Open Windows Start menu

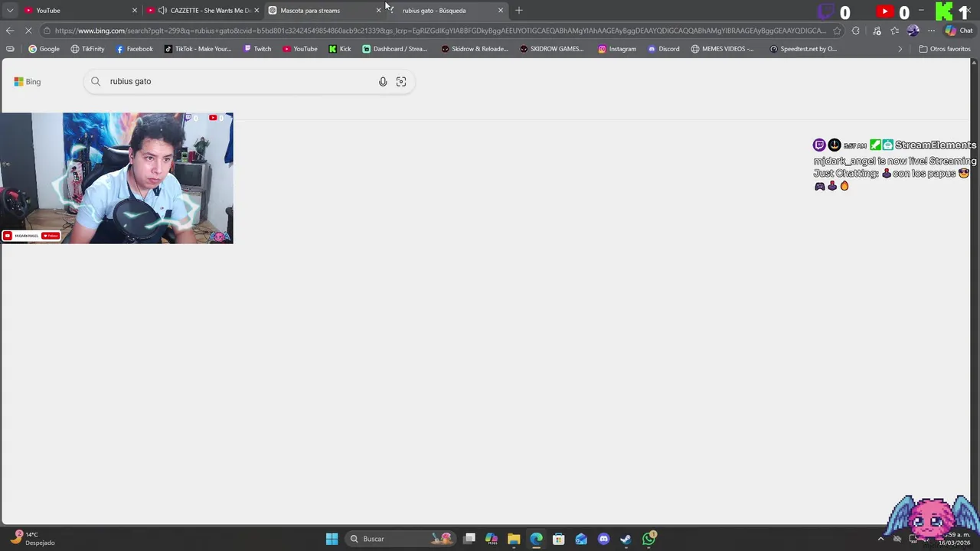[x=332, y=539]
